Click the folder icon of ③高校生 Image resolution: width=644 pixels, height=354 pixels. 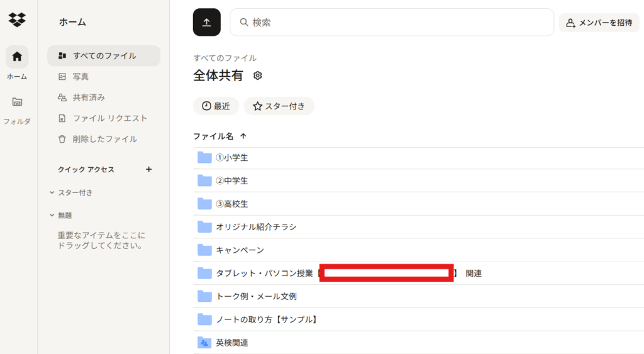coord(204,204)
